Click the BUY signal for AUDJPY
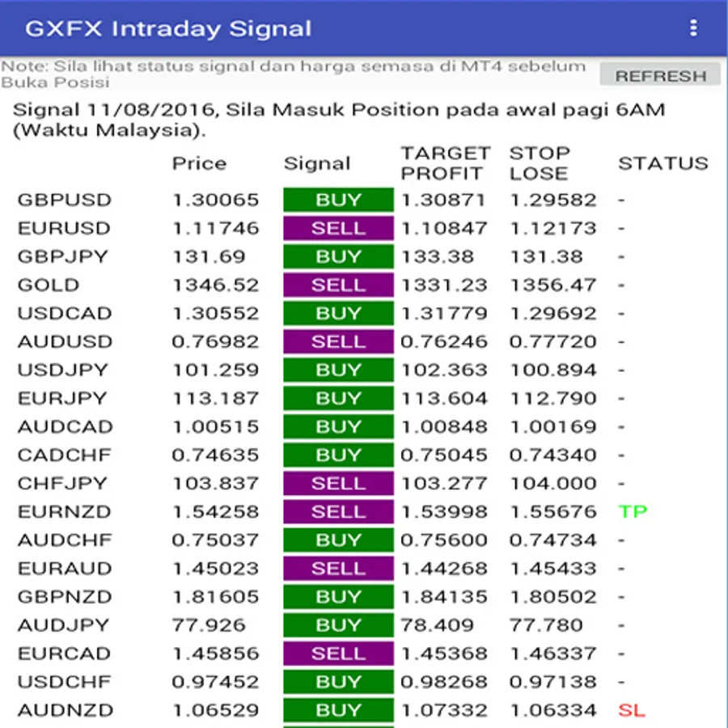728x728 pixels. (338, 625)
